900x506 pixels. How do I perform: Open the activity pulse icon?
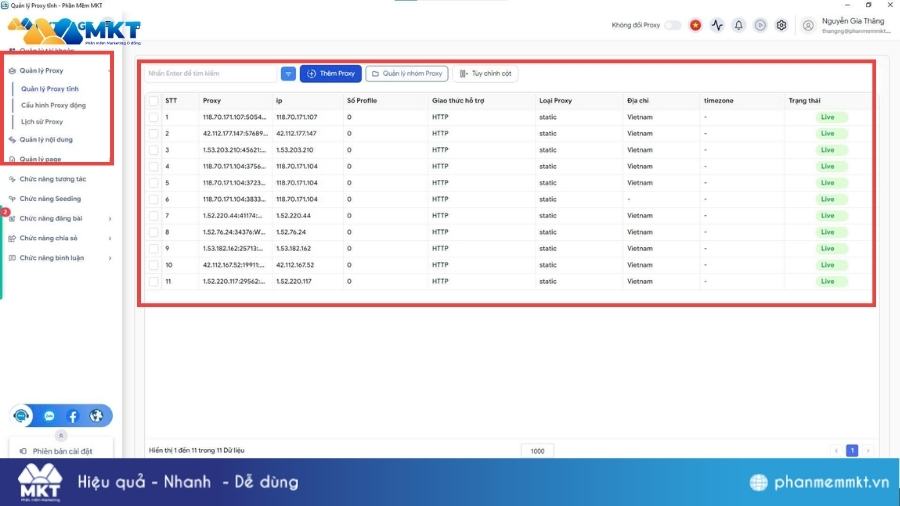pos(717,25)
